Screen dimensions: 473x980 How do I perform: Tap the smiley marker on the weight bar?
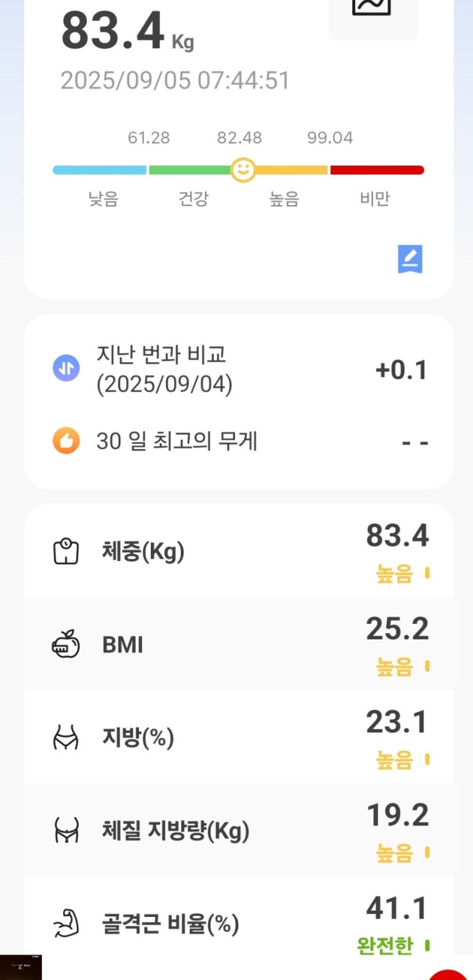pos(243,170)
